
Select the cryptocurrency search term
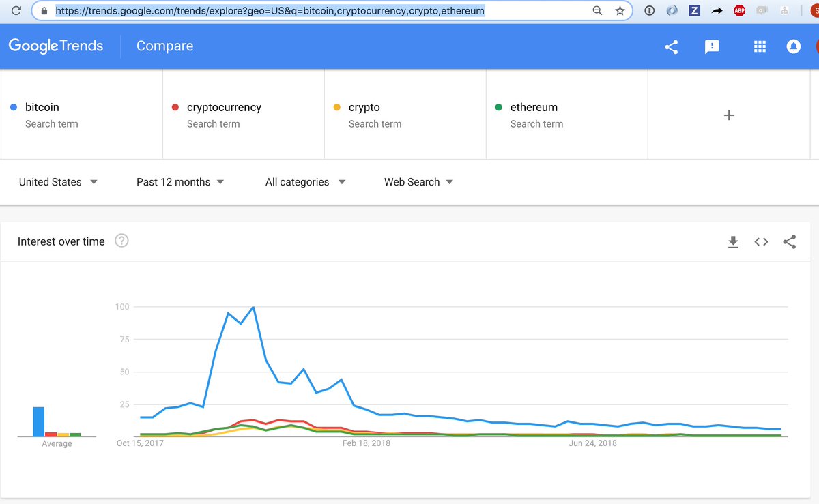tap(244, 115)
